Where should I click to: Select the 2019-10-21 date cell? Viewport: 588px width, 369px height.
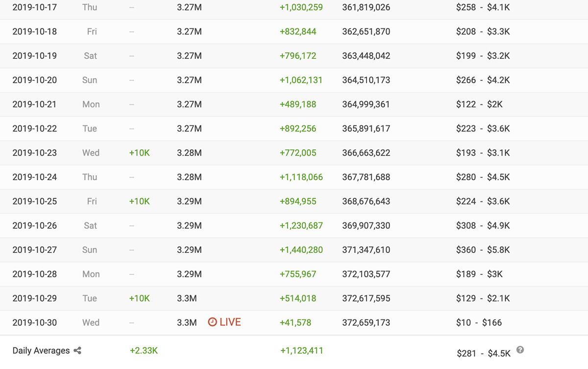click(x=35, y=104)
